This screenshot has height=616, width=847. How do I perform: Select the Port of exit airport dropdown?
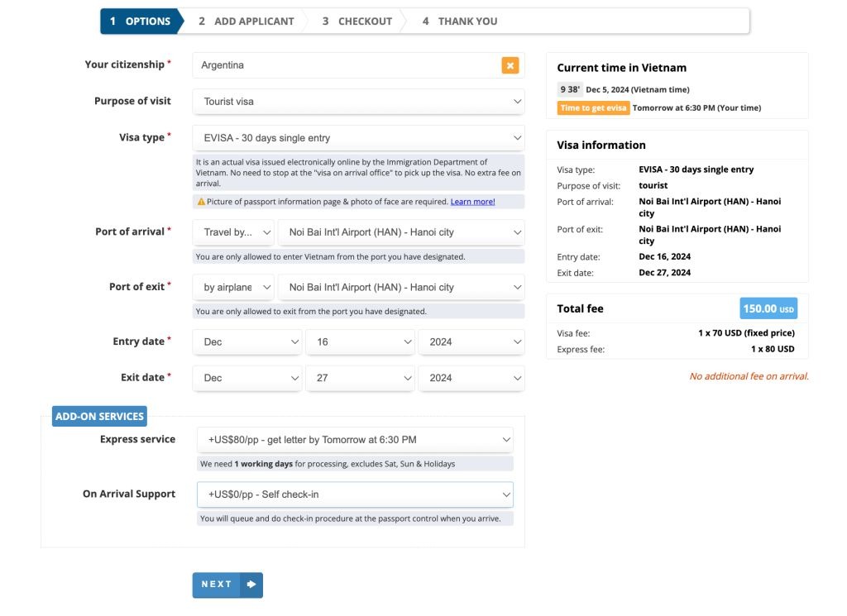(x=401, y=288)
